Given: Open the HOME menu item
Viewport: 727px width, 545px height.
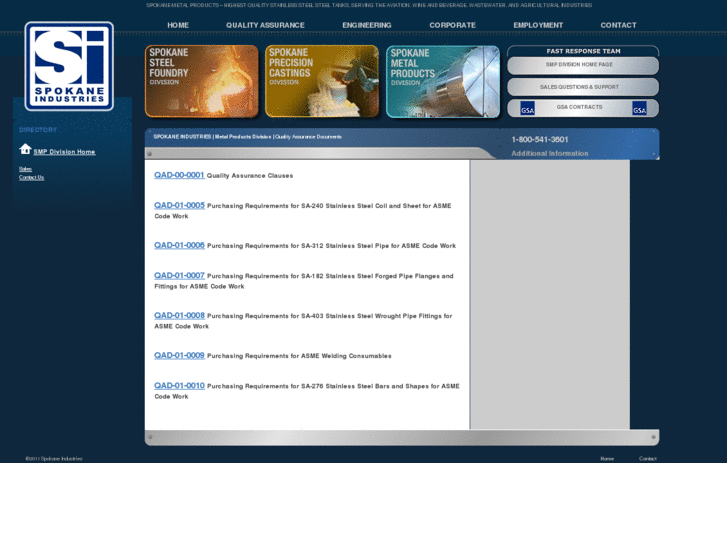Looking at the screenshot, I should coord(178,25).
